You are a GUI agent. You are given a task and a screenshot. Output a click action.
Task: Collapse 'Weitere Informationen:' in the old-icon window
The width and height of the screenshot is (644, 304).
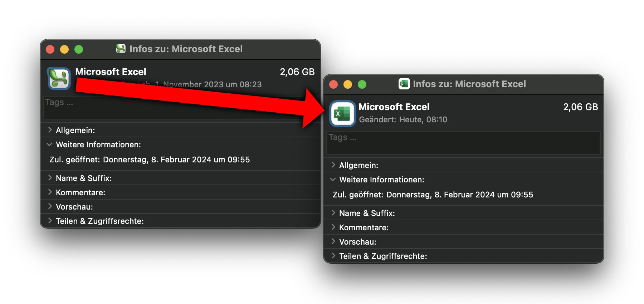pyautogui.click(x=50, y=144)
